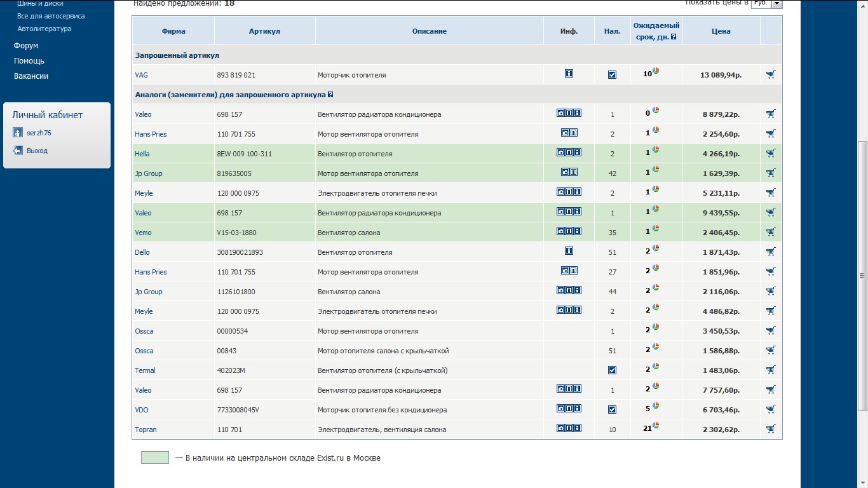Add Valeo 9 439,55р. offer to cart
Viewport: 868px width, 488px height.
pos(771,212)
